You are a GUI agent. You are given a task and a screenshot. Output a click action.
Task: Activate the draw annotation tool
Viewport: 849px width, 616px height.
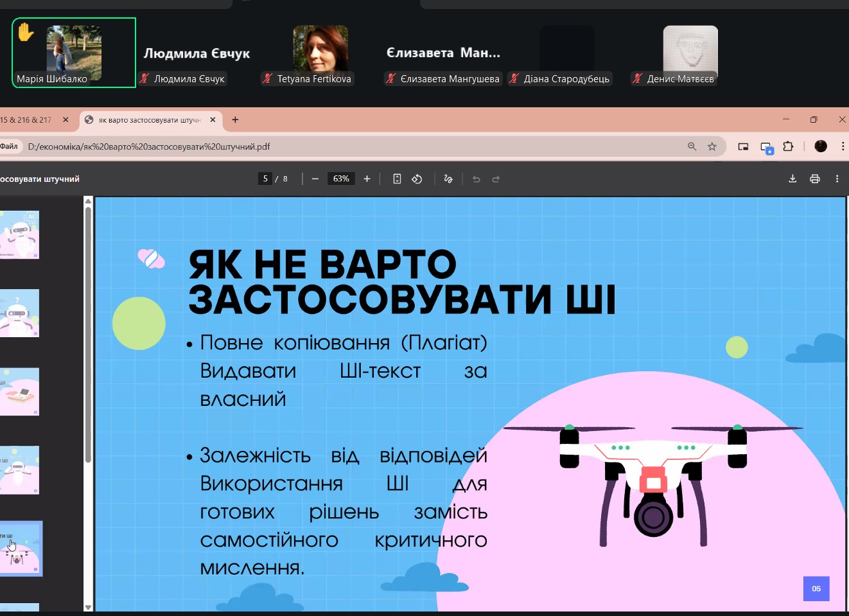pos(448,179)
